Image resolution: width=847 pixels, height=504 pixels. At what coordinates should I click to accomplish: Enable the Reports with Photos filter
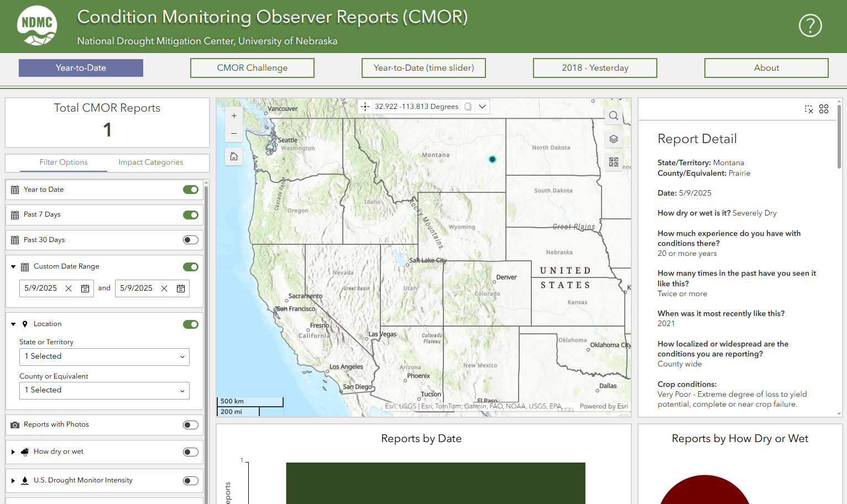[x=191, y=425]
